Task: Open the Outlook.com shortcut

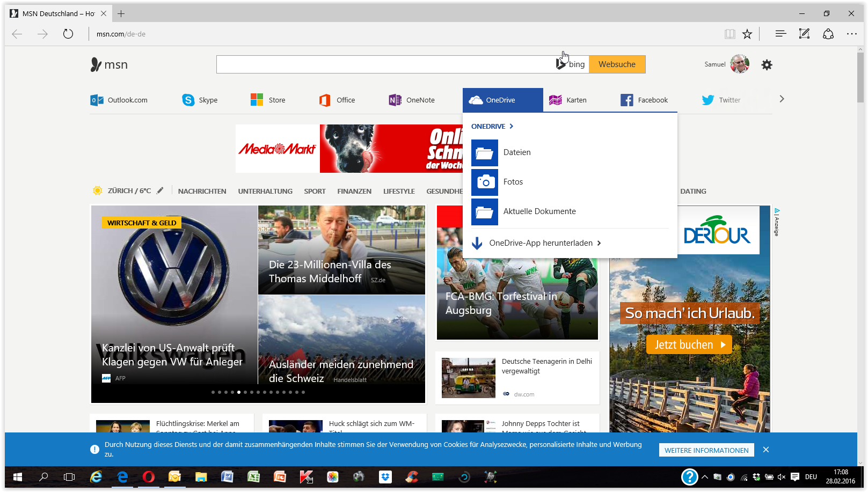Action: coord(119,100)
